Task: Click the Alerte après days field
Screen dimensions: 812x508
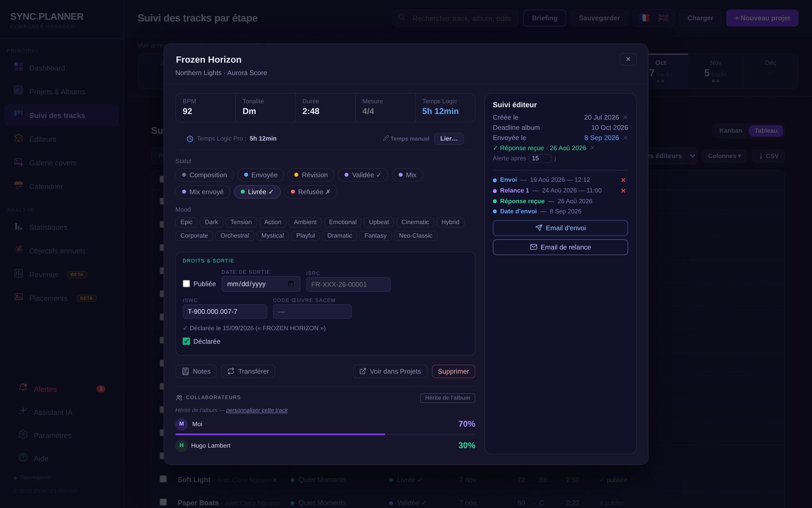Action: click(540, 158)
